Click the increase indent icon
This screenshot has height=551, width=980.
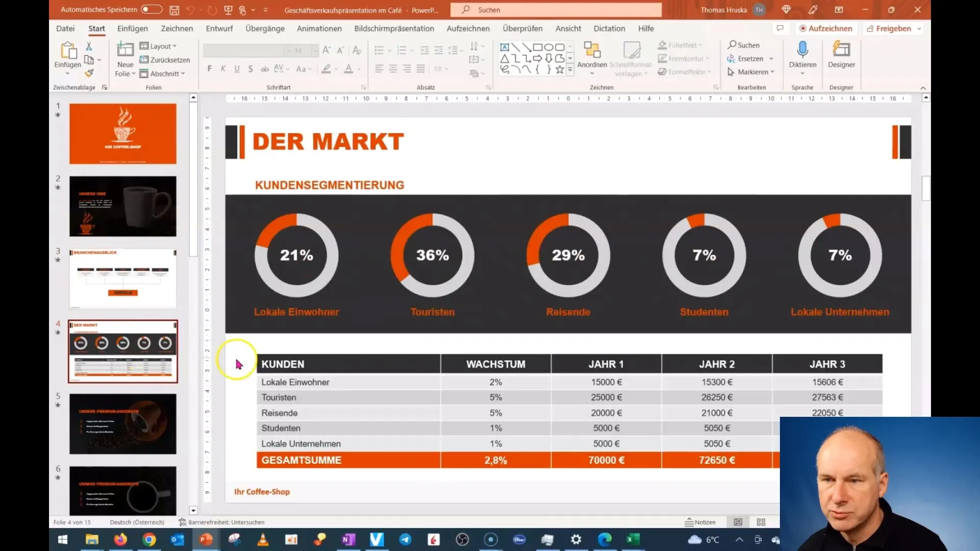pos(438,50)
